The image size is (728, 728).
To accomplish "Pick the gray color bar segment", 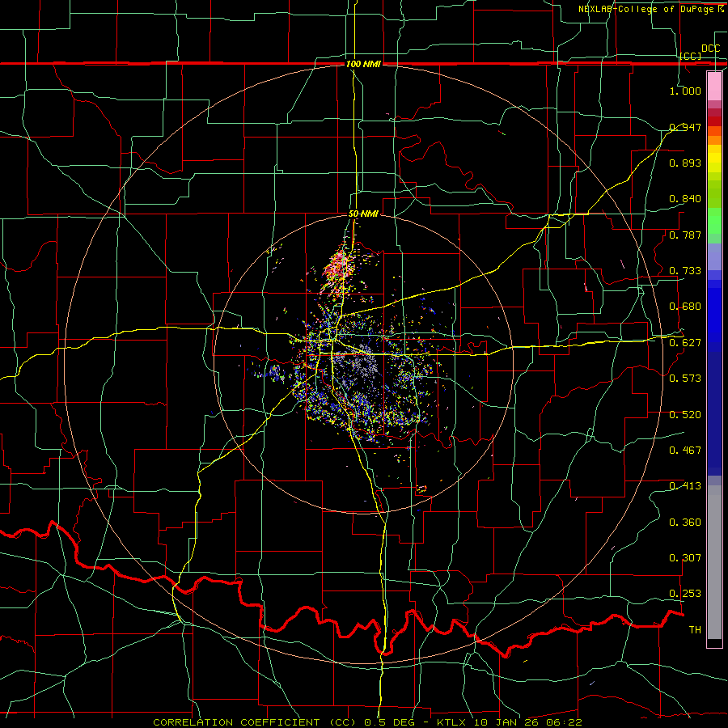I will coord(714,562).
